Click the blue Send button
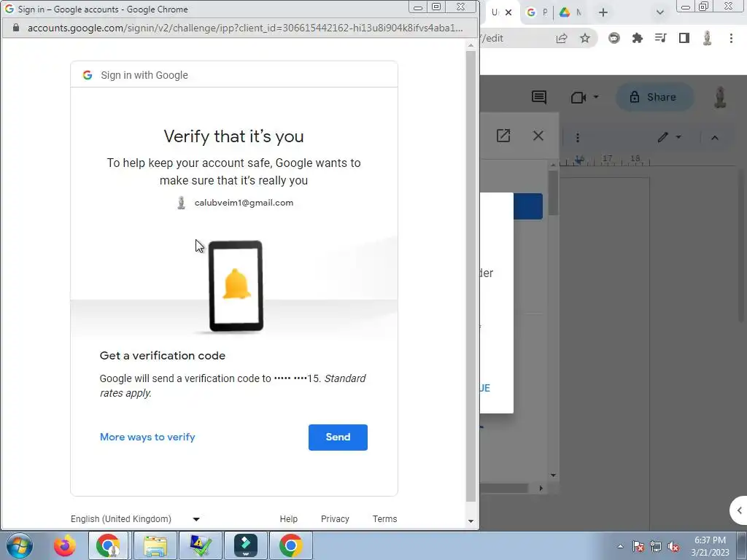Image resolution: width=747 pixels, height=560 pixels. point(338,437)
